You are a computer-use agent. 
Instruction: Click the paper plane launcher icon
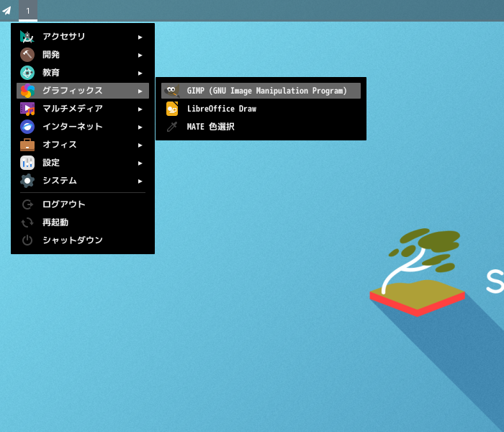[x=6, y=11]
